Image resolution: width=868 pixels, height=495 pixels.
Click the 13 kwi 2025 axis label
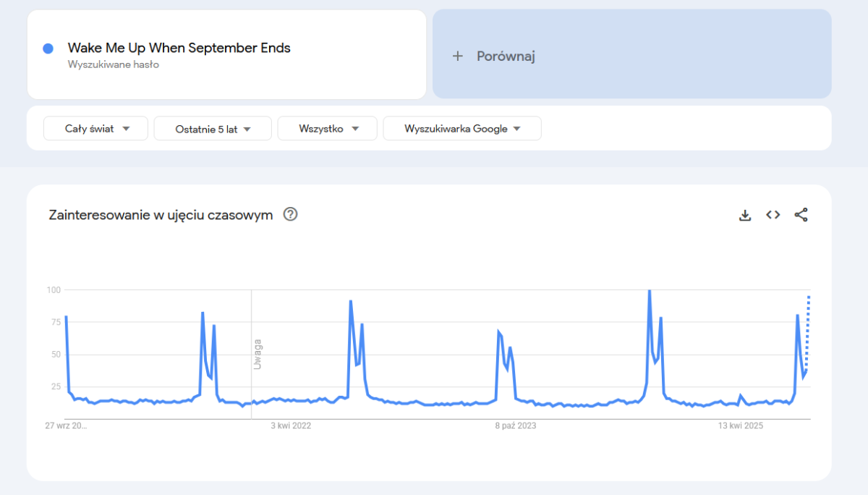pyautogui.click(x=741, y=426)
